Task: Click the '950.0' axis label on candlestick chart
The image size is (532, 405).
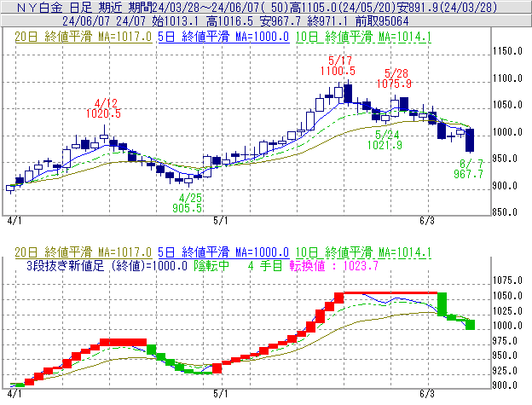Action: tap(505, 159)
